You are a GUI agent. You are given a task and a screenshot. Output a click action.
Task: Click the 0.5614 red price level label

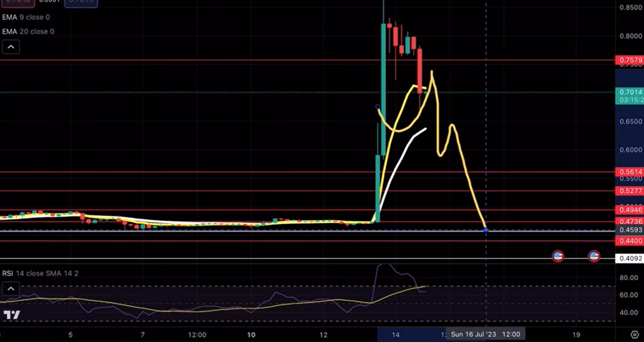pyautogui.click(x=629, y=172)
